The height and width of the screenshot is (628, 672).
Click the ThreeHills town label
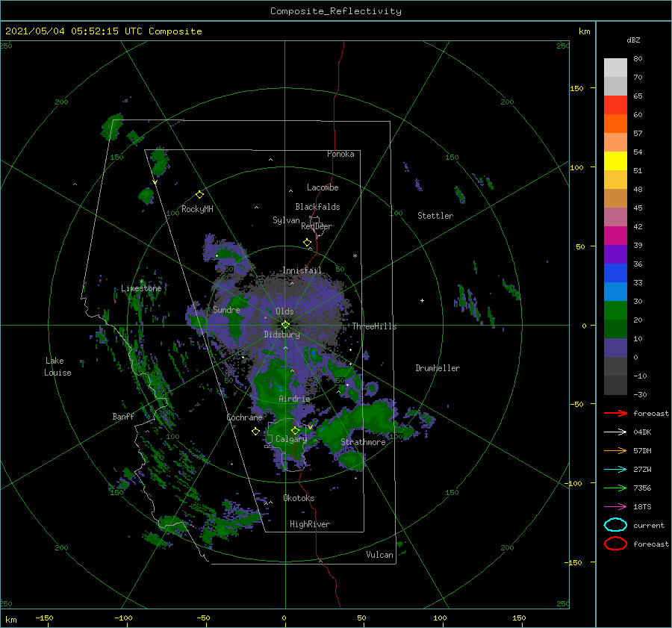pos(374,326)
